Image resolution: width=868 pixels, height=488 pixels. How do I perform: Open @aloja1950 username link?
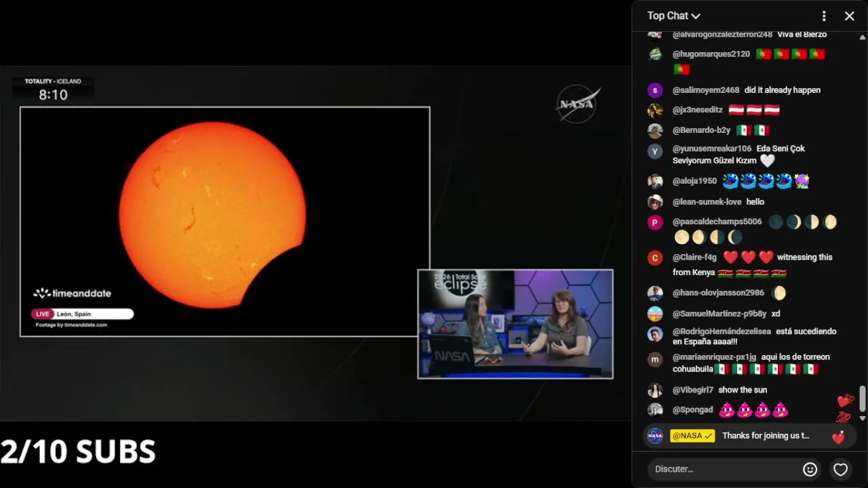point(694,181)
